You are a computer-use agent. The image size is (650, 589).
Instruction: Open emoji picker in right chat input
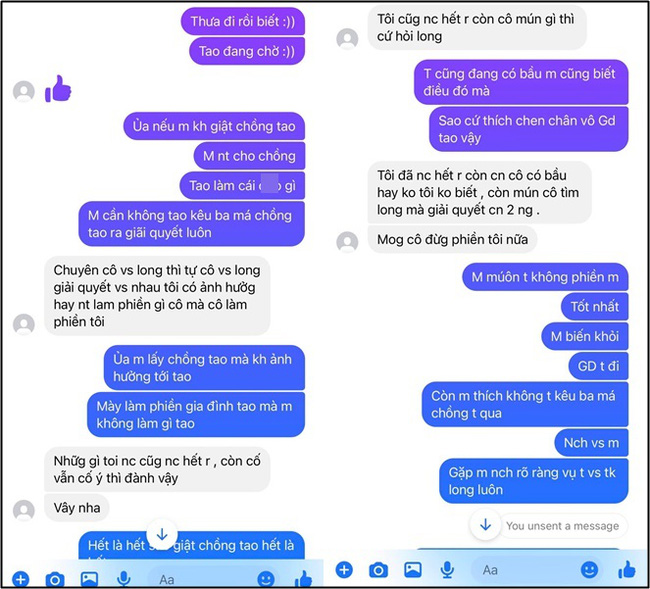click(589, 570)
